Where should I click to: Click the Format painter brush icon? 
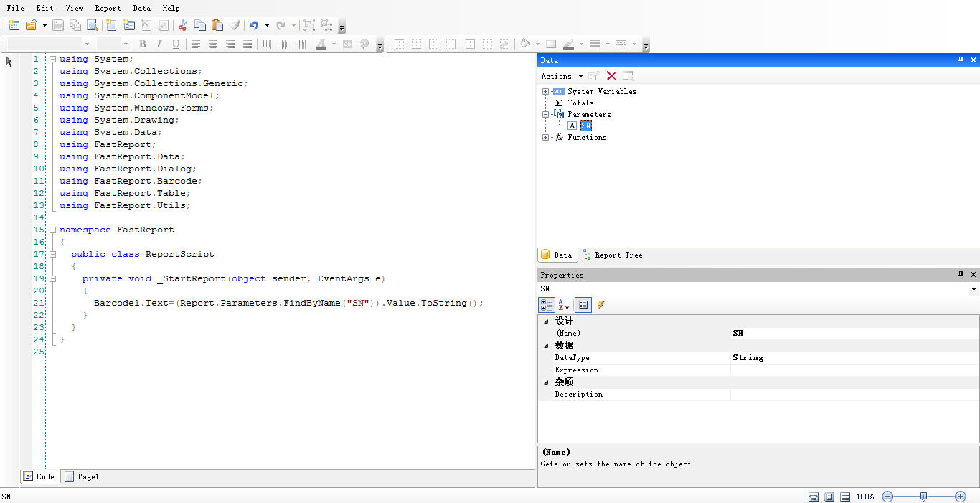[235, 25]
